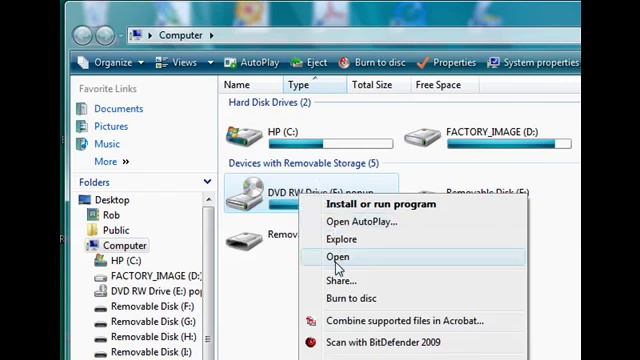
Task: Select the FACTORY_IMAGE (D:) drive icon
Action: pos(422,136)
